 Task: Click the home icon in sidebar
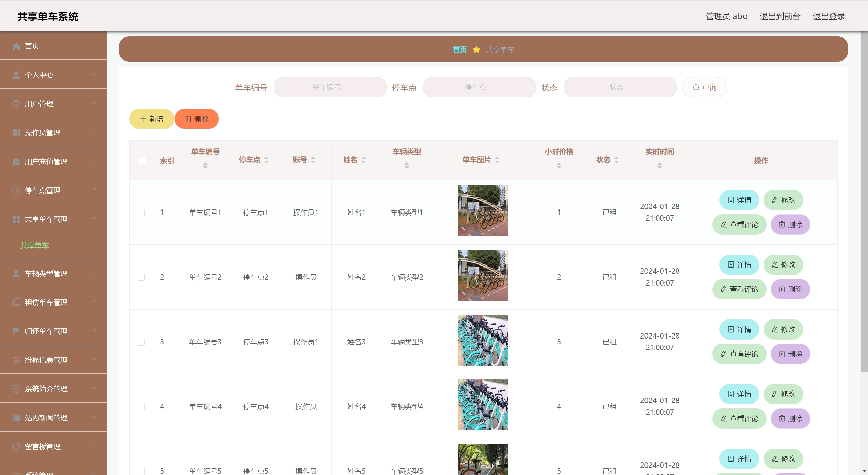click(16, 46)
